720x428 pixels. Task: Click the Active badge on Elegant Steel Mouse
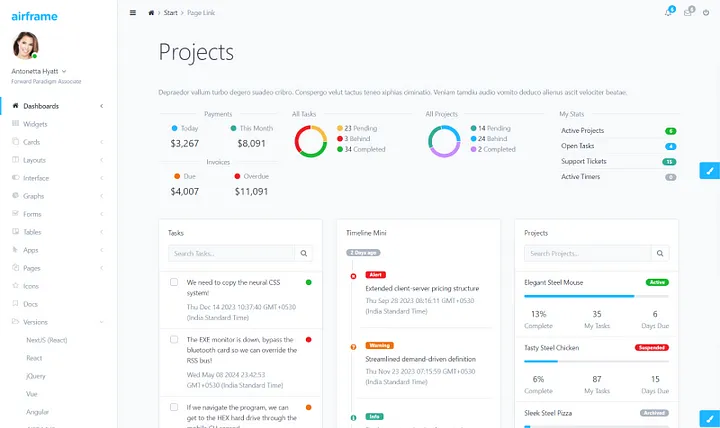tap(657, 282)
